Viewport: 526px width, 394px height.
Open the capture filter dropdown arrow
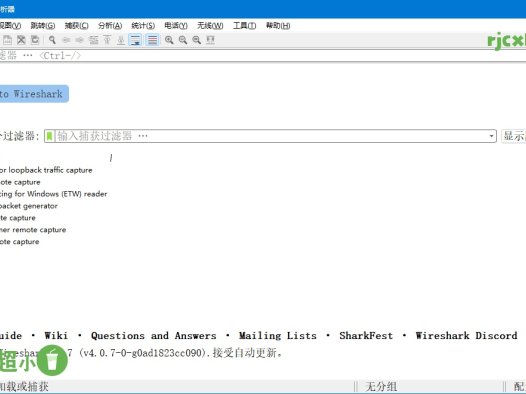point(491,136)
